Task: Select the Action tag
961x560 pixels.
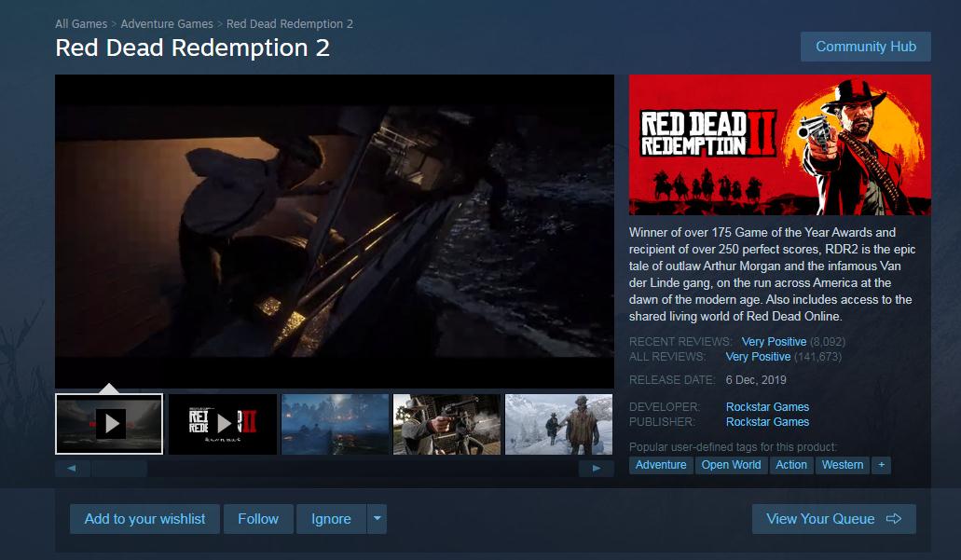Action: [x=791, y=465]
